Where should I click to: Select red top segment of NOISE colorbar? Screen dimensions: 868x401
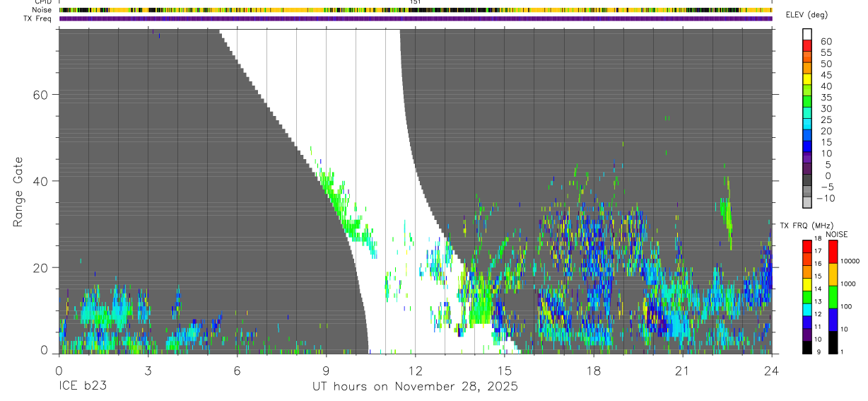[x=832, y=252]
